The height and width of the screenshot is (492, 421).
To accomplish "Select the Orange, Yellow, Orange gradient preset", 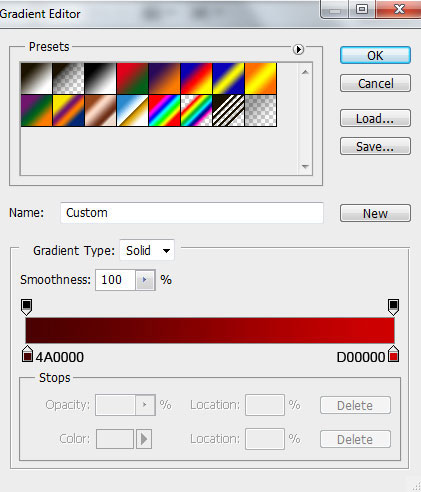I will tap(260, 78).
